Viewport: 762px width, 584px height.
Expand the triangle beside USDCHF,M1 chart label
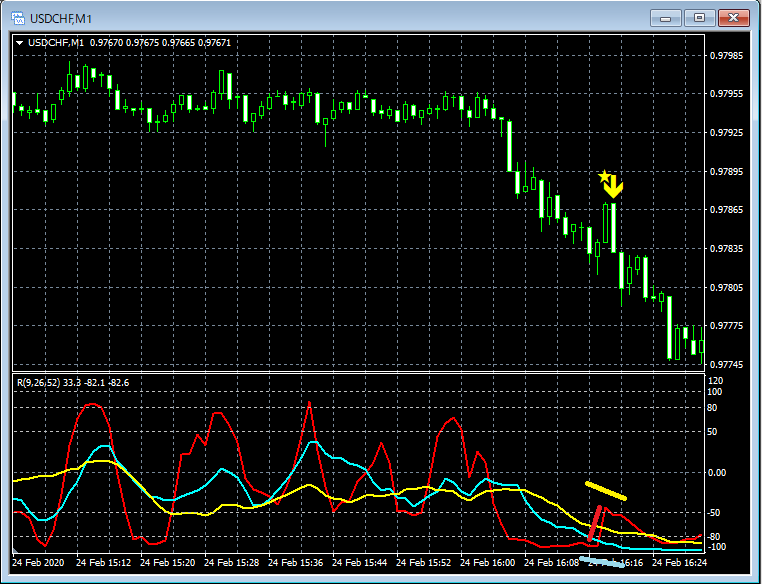point(19,43)
